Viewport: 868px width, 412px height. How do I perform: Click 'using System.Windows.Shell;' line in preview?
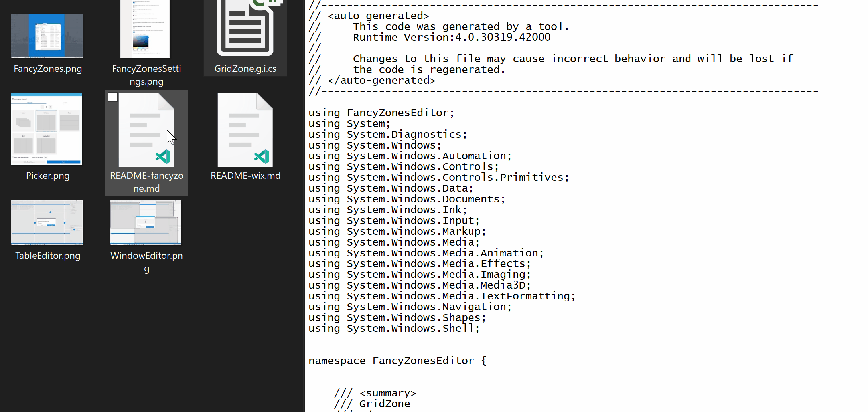(x=394, y=329)
